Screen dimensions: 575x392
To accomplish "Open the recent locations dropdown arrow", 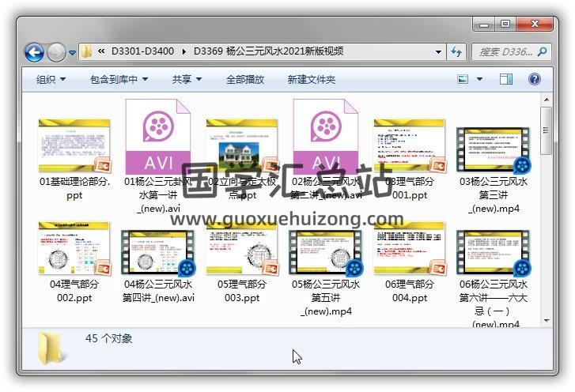I will tap(72, 53).
